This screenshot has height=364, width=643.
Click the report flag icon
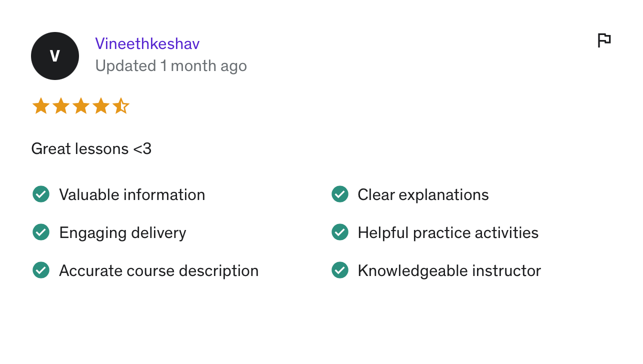click(x=604, y=40)
